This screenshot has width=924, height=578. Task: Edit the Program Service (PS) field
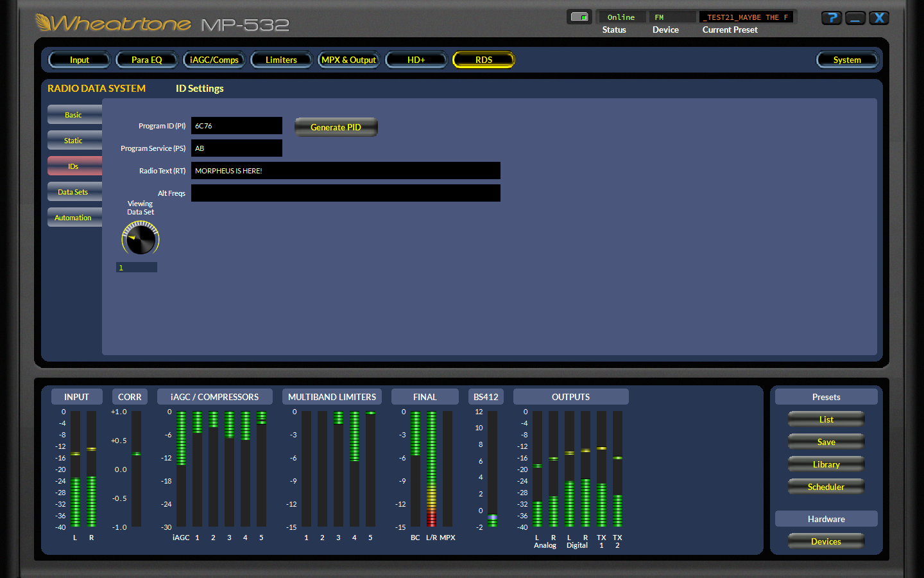tap(237, 148)
